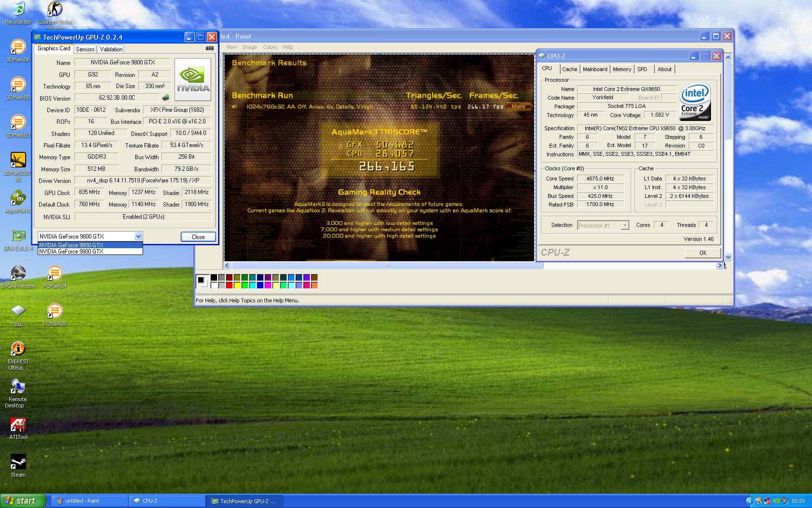This screenshot has width=812, height=508.
Task: Select the 3DMark05 desktop shortcut
Action: 18,89
